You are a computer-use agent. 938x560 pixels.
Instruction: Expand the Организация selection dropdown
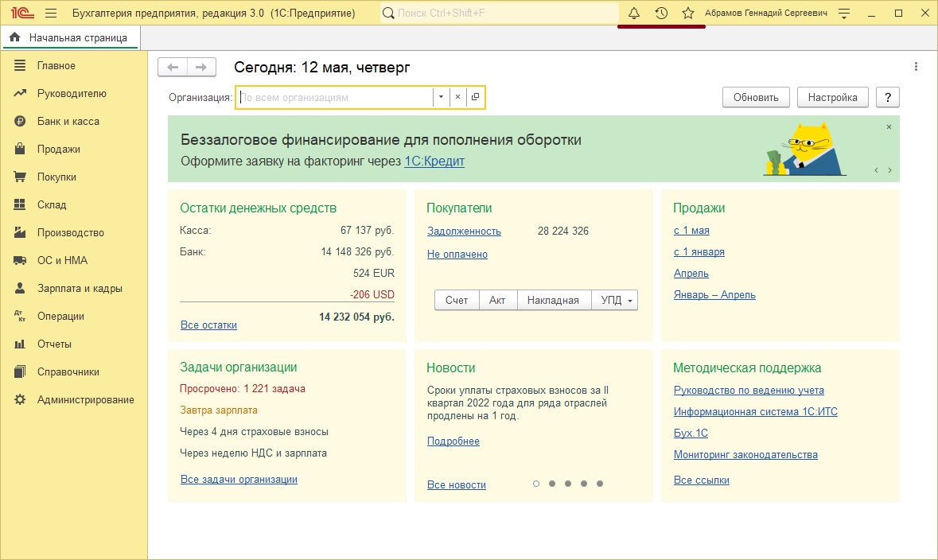(441, 96)
